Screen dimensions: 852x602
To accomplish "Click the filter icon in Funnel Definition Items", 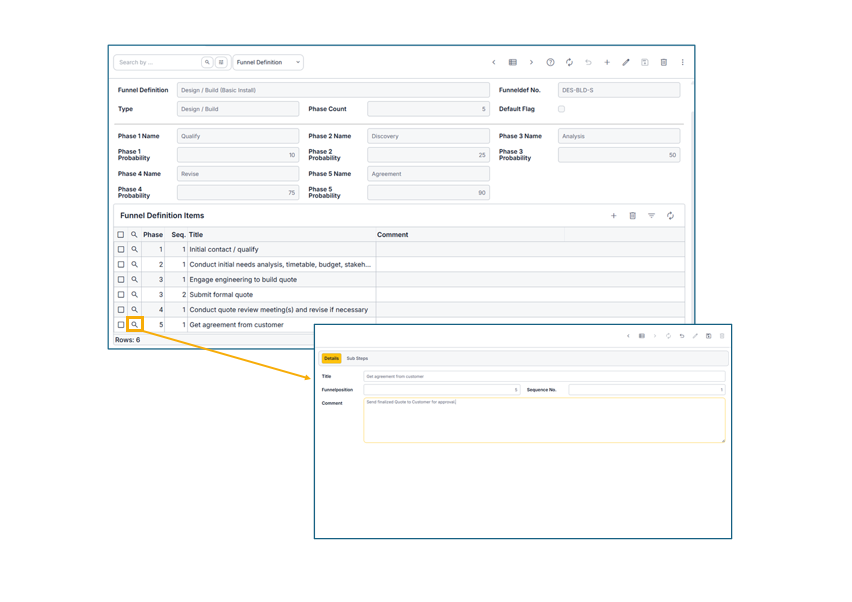I will [651, 216].
